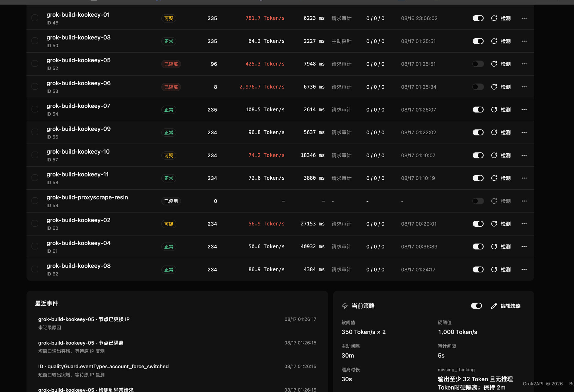Open more options for grok-build-kookeey-07
574x392 pixels.
(524, 110)
